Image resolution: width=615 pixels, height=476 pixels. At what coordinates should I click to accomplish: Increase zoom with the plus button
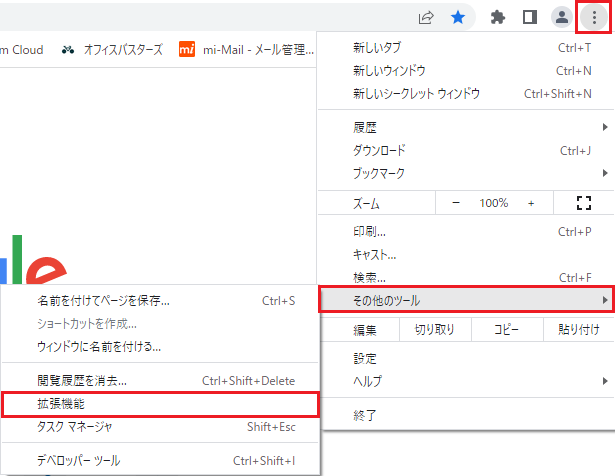531,202
